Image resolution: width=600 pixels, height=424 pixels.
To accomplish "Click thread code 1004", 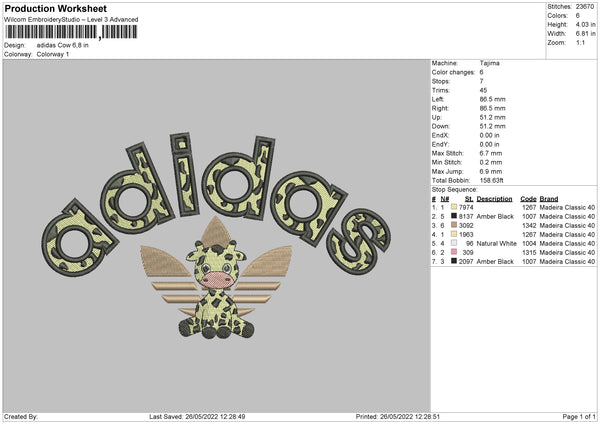I will (x=529, y=243).
